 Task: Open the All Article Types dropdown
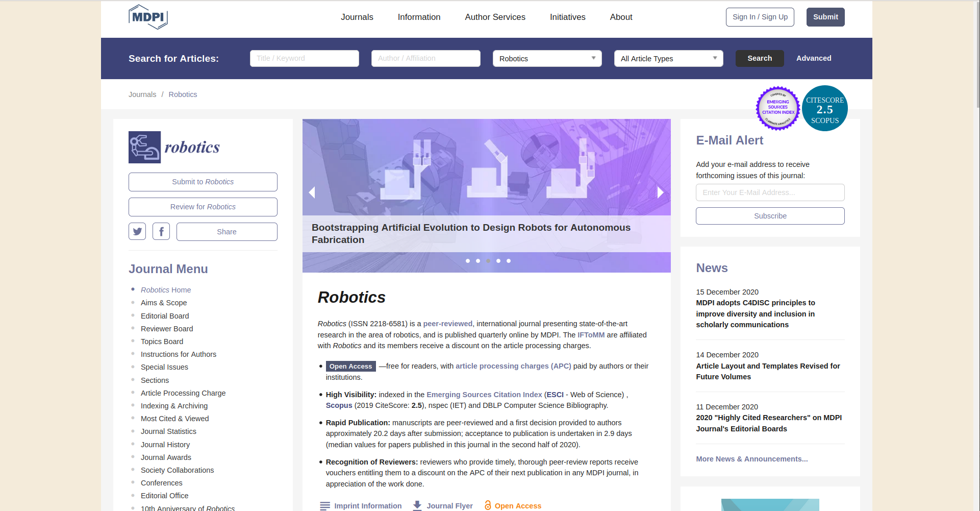point(668,59)
